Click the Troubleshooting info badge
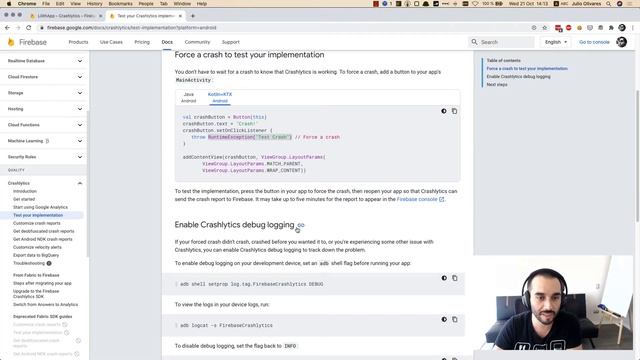Image resolution: width=640 pixels, height=360 pixels. point(49,263)
